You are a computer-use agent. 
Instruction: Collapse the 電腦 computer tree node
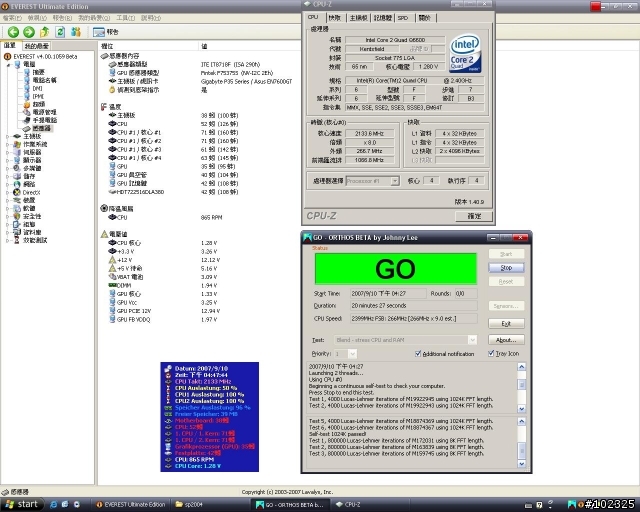coord(8,65)
